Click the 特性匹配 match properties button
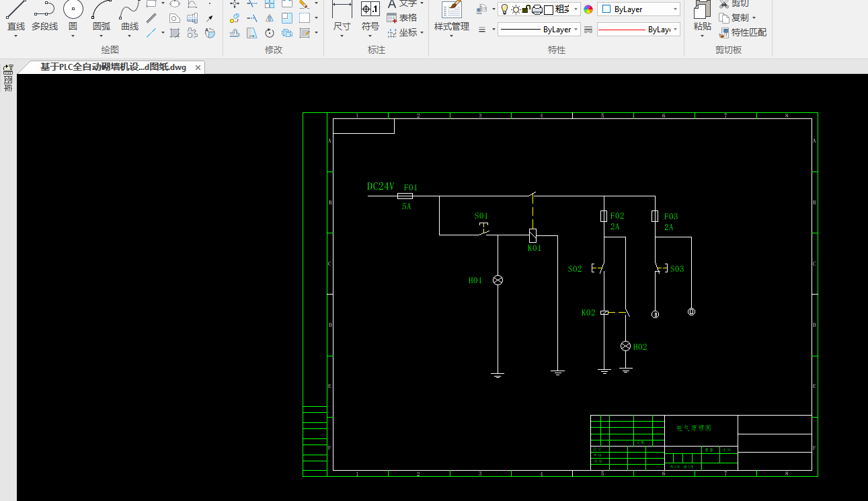The width and height of the screenshot is (868, 501). click(x=742, y=32)
